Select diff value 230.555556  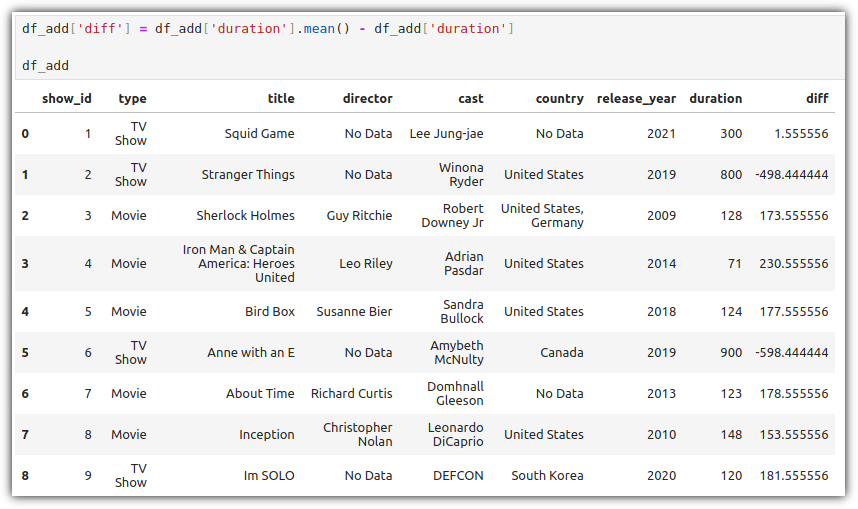pyautogui.click(x=793, y=263)
